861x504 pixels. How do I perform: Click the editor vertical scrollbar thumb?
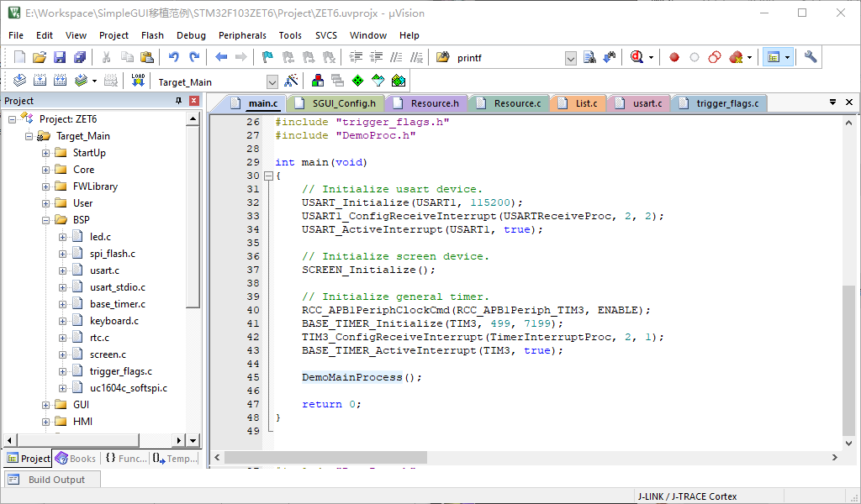(x=849, y=361)
